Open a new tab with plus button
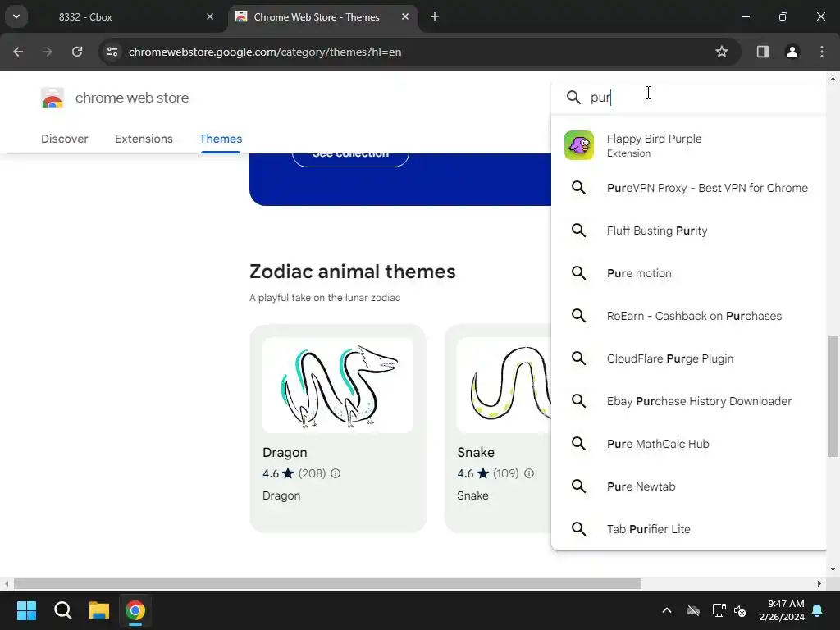The height and width of the screenshot is (630, 840). 435,17
